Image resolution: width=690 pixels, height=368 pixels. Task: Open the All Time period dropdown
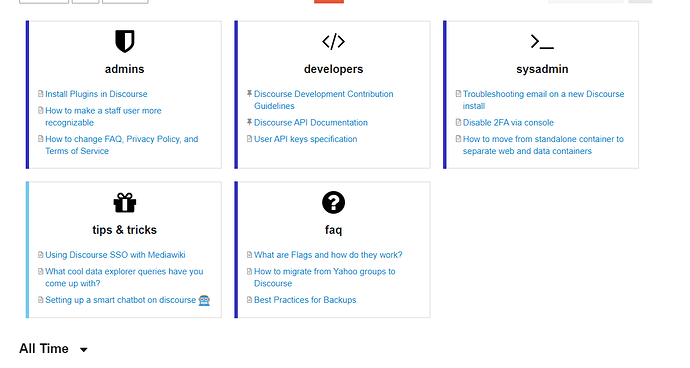tap(53, 349)
